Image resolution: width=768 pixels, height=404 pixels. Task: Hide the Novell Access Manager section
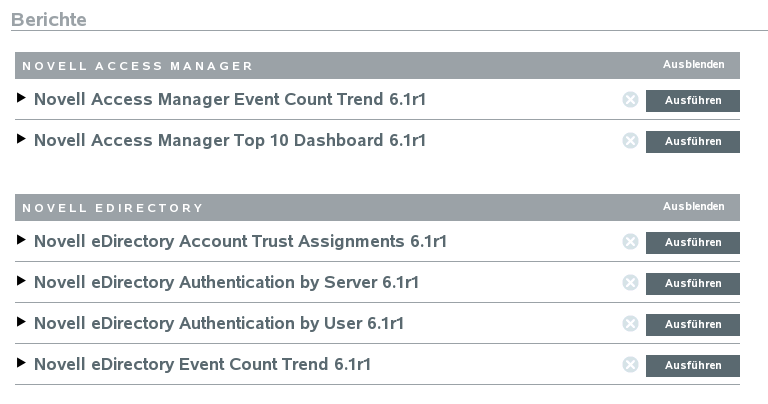pos(693,65)
